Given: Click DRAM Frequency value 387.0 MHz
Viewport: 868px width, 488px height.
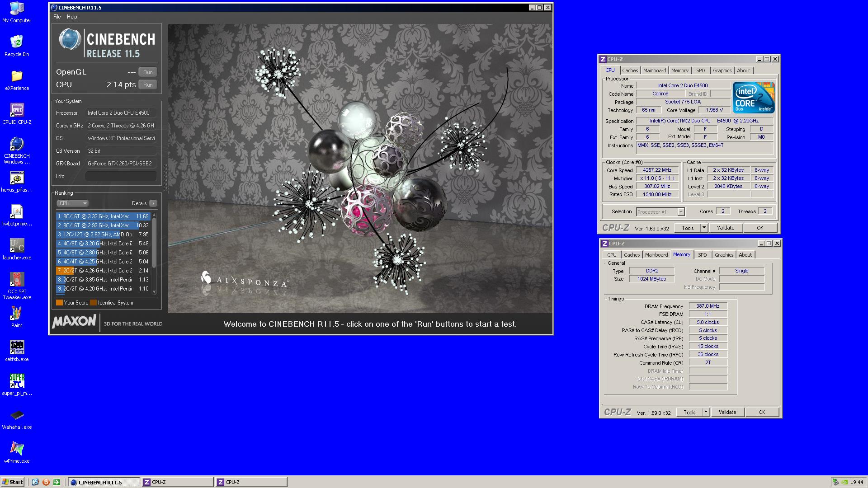Looking at the screenshot, I should (708, 306).
